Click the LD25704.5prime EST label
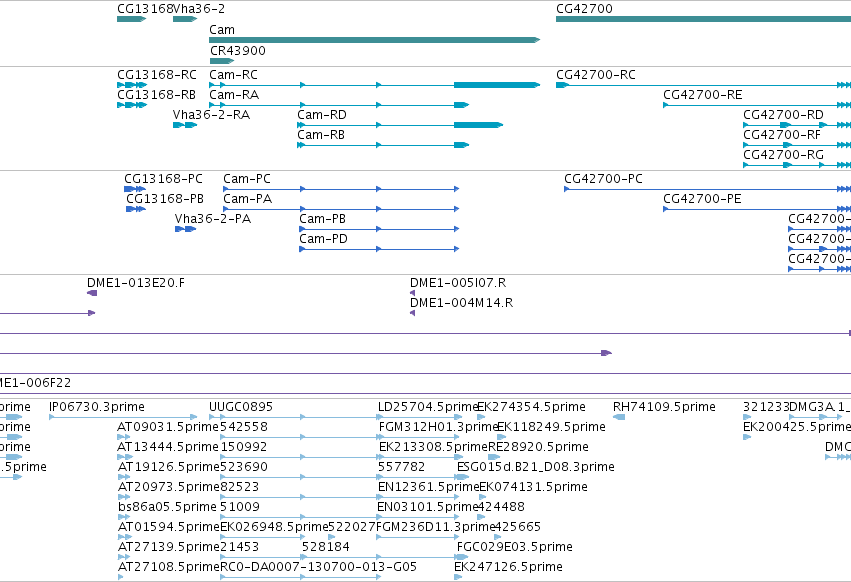 pyautogui.click(x=428, y=407)
